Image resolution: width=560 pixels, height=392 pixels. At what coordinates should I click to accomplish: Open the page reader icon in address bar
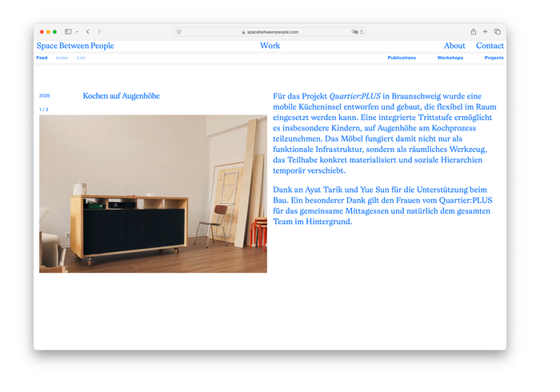pos(179,32)
